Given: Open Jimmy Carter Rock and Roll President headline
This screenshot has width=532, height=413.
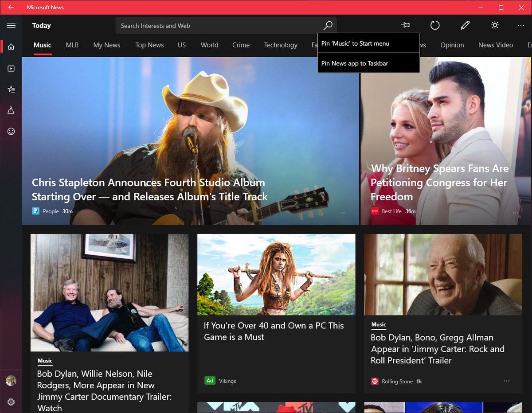Looking at the screenshot, I should tap(438, 349).
